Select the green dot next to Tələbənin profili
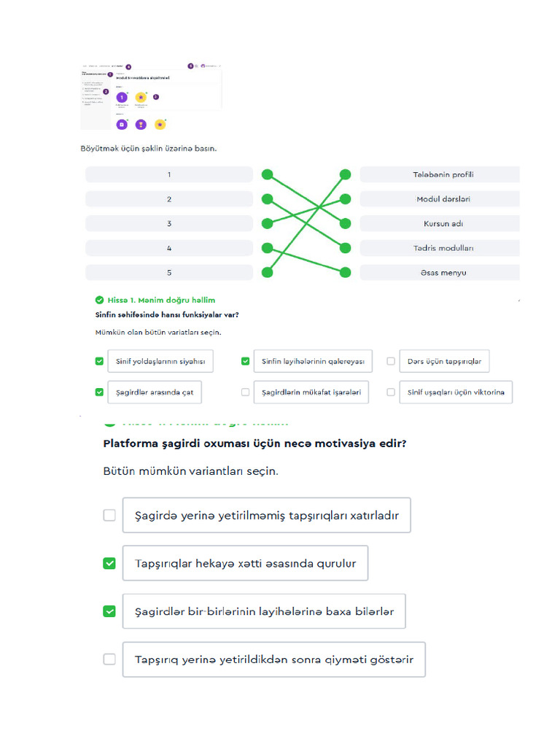The height and width of the screenshot is (747, 560). click(345, 175)
